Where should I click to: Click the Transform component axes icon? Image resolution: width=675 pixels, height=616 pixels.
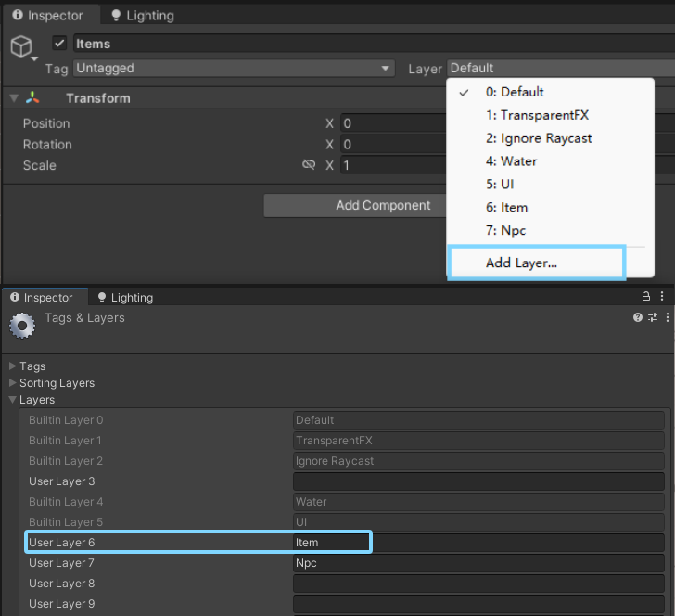click(x=33, y=98)
